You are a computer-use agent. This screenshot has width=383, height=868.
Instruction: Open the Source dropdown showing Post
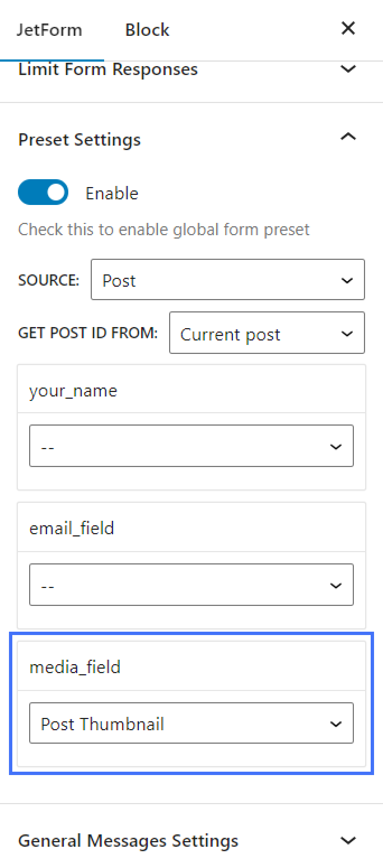(x=227, y=279)
